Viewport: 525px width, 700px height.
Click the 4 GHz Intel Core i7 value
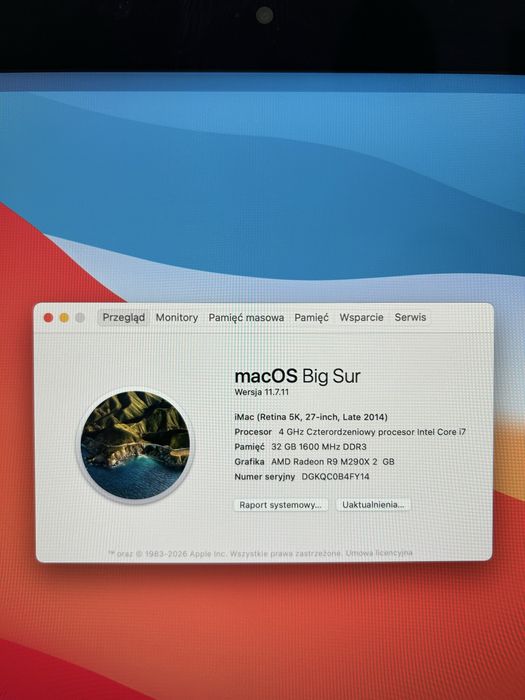[372, 432]
